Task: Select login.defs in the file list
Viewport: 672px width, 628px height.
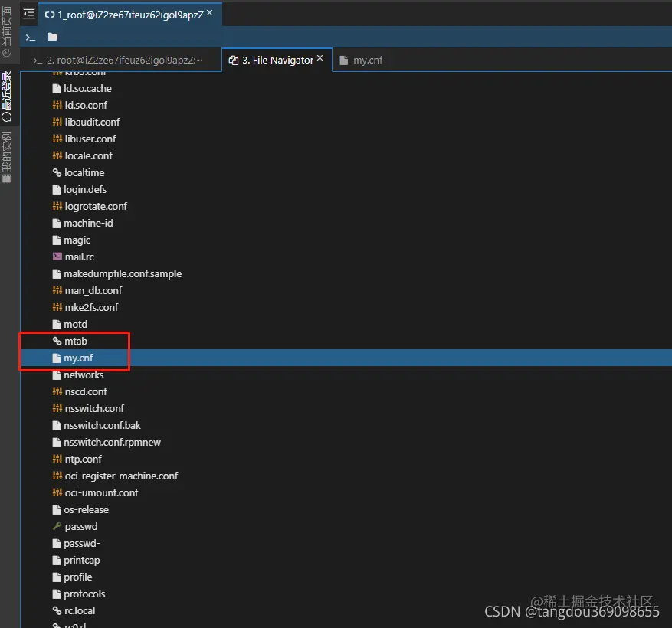Action: tap(85, 189)
